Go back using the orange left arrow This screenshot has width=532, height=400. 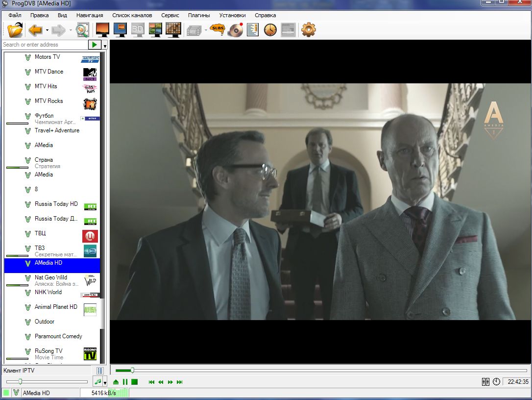pos(35,30)
